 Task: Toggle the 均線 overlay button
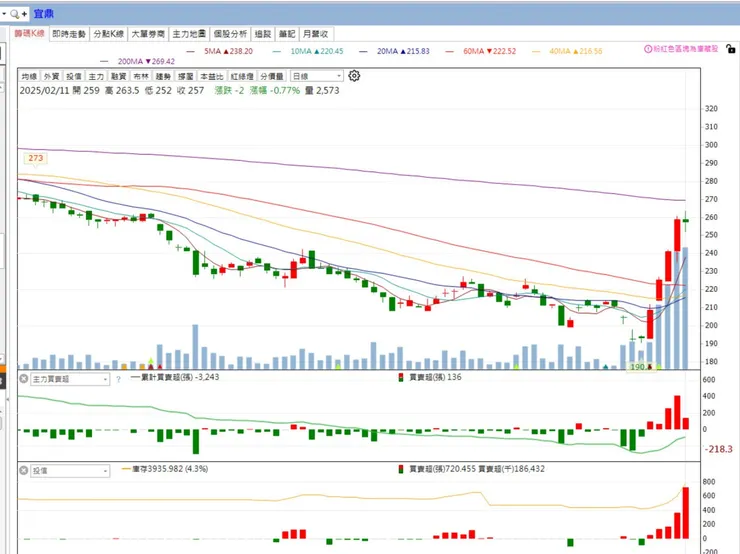[x=29, y=76]
